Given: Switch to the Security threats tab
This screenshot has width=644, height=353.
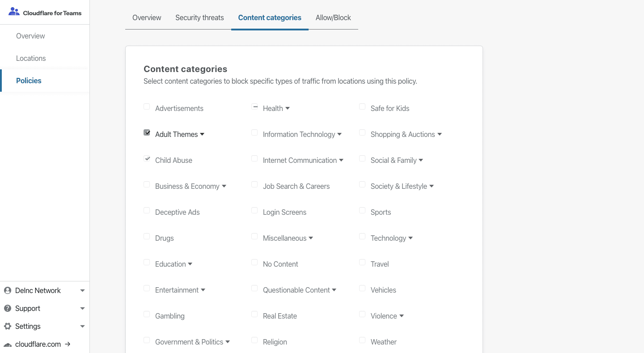Looking at the screenshot, I should click(199, 18).
